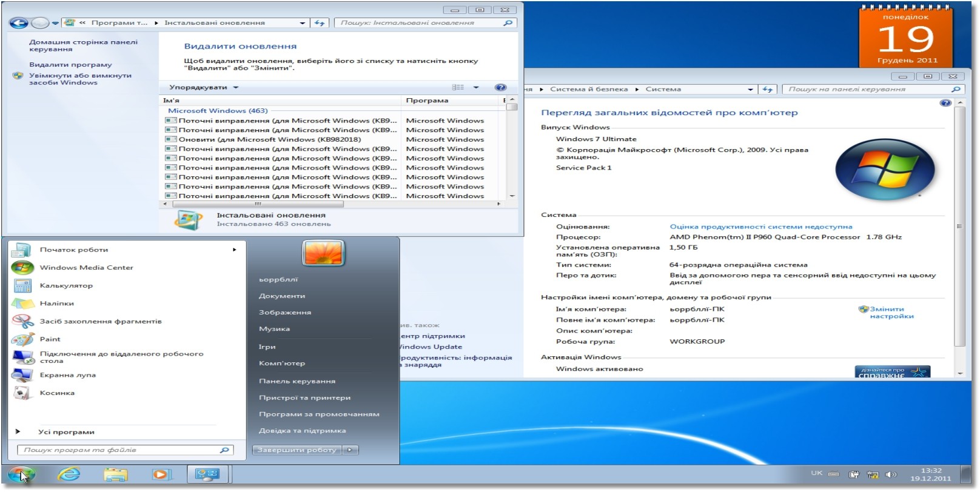Click the taskbar clock showing 13:32

931,474
